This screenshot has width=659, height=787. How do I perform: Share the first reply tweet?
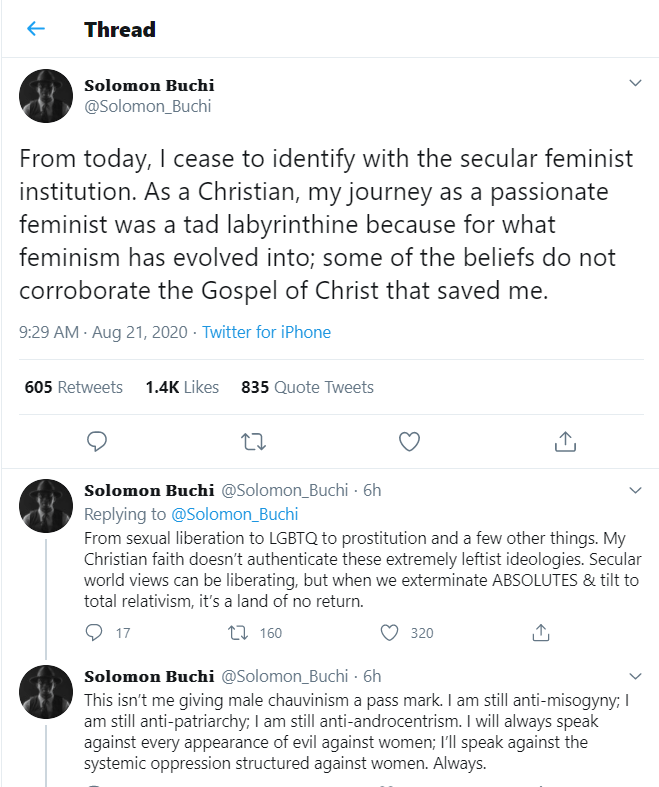pos(540,632)
